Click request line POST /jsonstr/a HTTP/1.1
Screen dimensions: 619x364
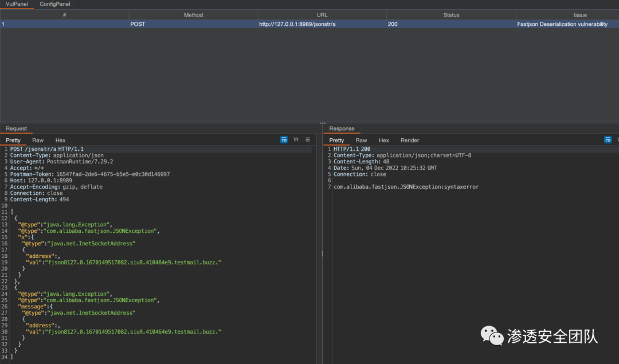47,149
